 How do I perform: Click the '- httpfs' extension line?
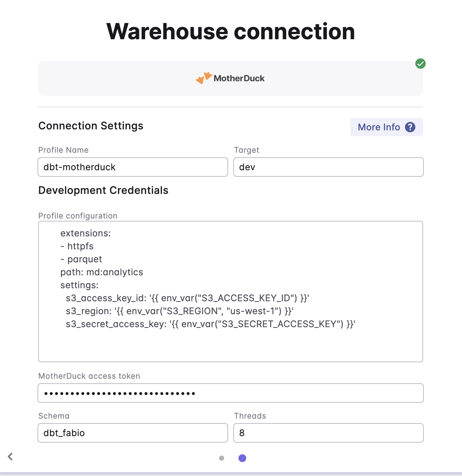click(77, 246)
